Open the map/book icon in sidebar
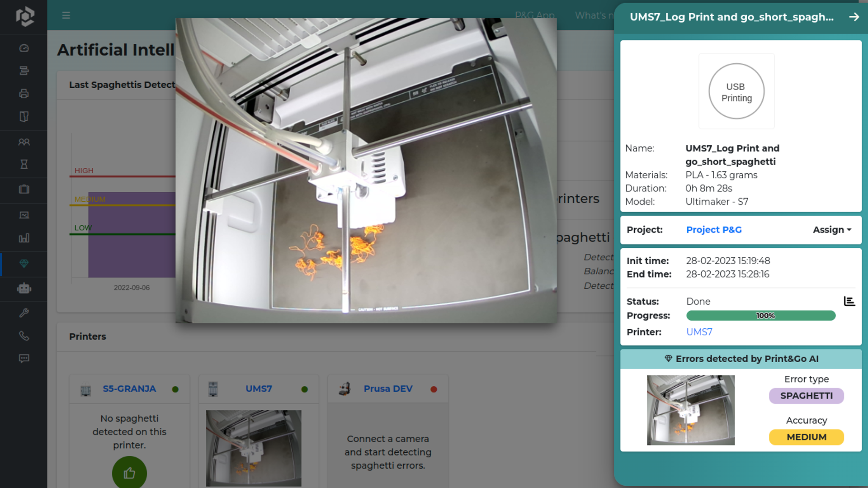 pyautogui.click(x=24, y=117)
